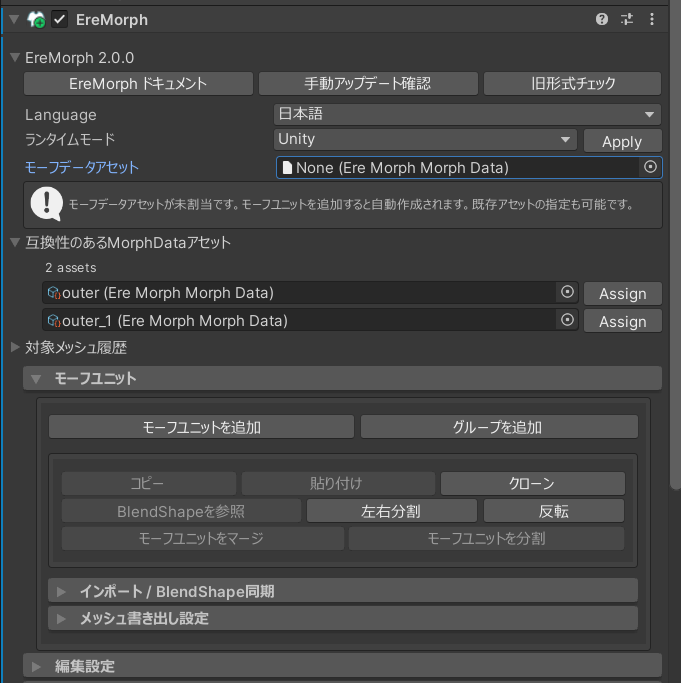The width and height of the screenshot is (681, 683).
Task: Open the Language dropdown showing 日本語
Action: tap(467, 114)
